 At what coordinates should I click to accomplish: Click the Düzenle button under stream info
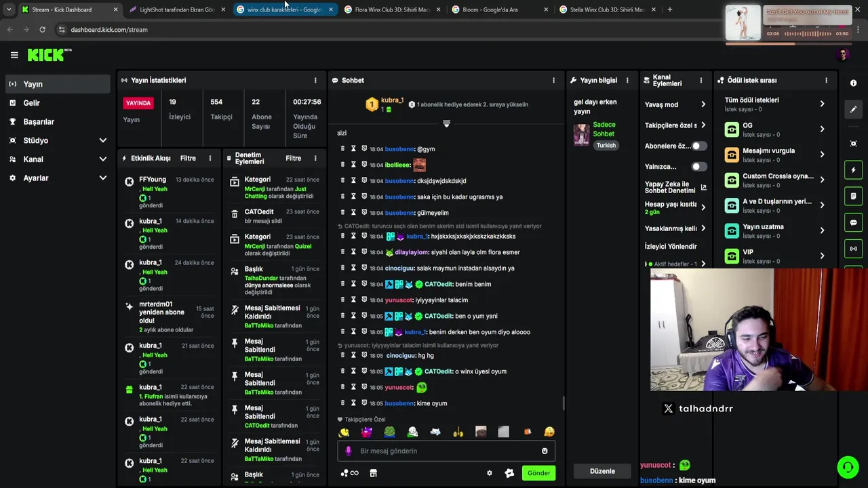[x=602, y=471]
